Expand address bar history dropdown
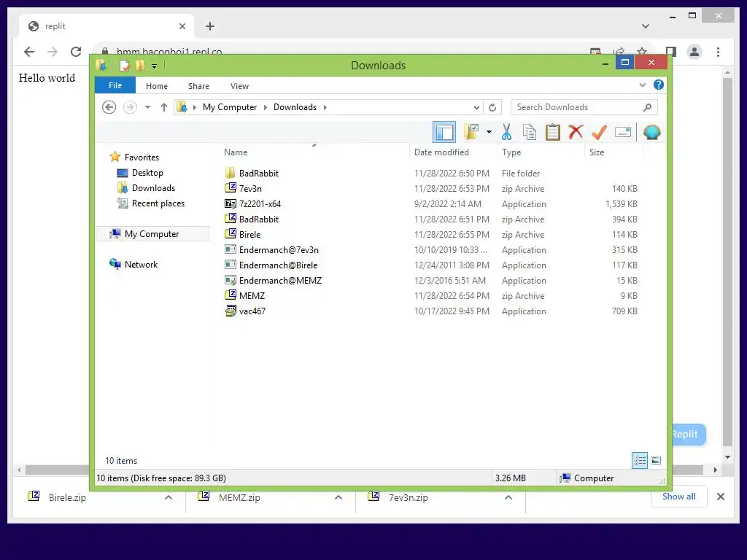Screen dimensions: 747x560 click(x=476, y=108)
